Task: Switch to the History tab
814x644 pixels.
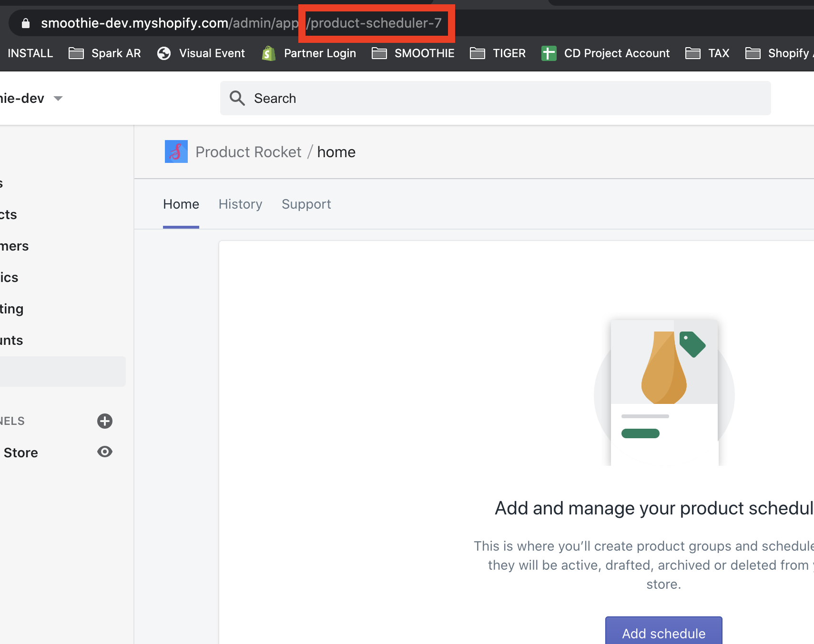Action: click(240, 204)
